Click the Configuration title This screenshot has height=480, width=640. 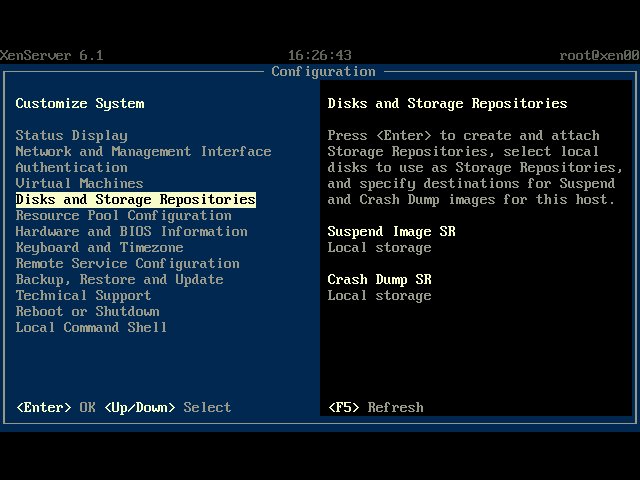(323, 71)
